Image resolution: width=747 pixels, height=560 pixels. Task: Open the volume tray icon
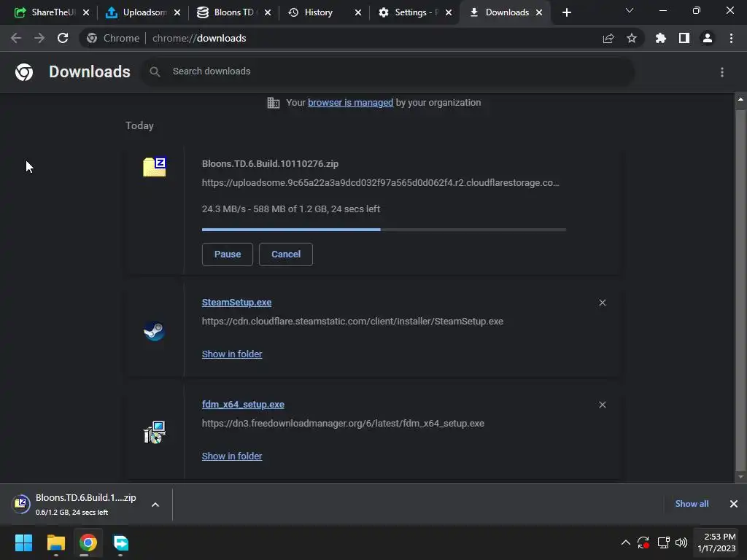(x=681, y=542)
